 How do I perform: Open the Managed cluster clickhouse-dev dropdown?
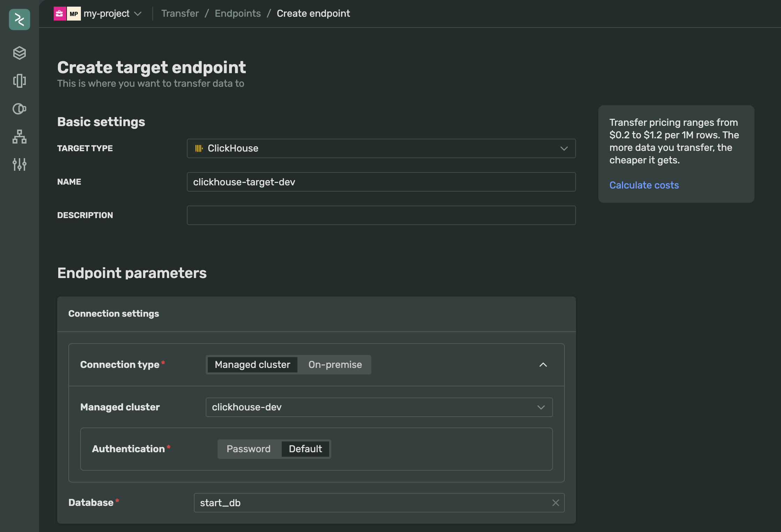pos(379,407)
